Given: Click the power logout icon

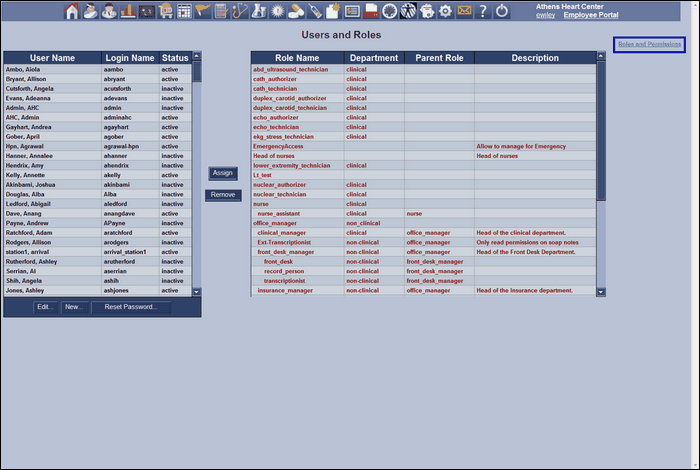Looking at the screenshot, I should tap(502, 11).
